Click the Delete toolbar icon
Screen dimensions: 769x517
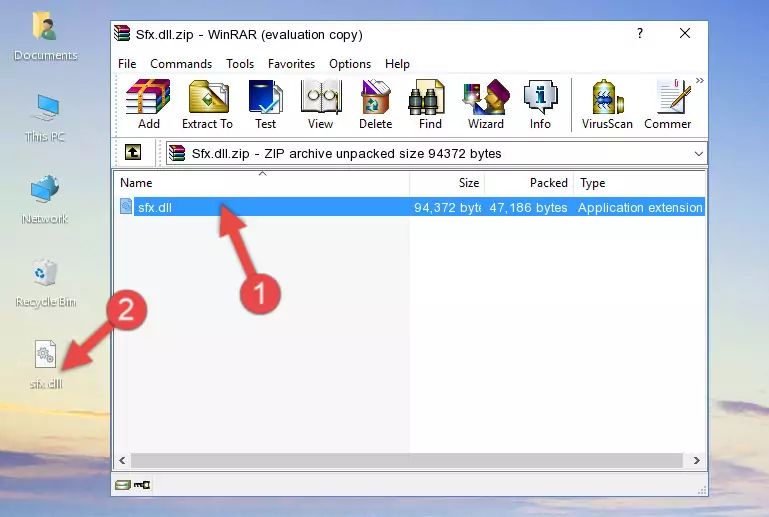click(x=376, y=104)
